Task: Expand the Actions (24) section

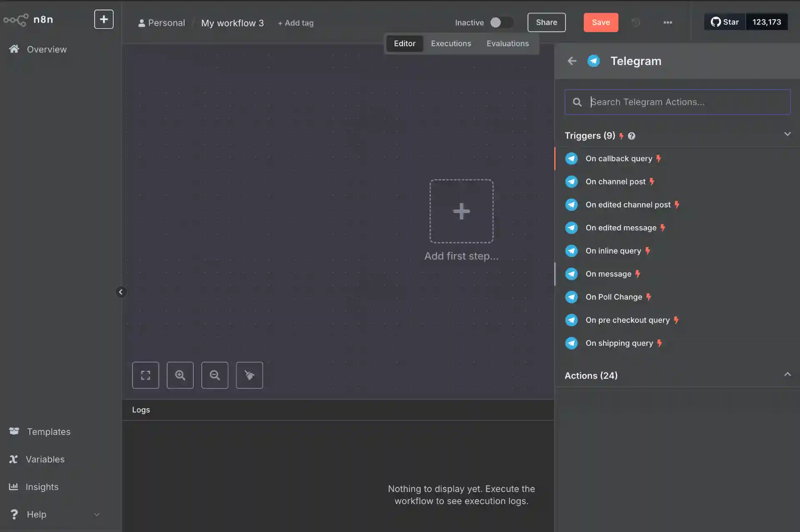Action: (787, 375)
